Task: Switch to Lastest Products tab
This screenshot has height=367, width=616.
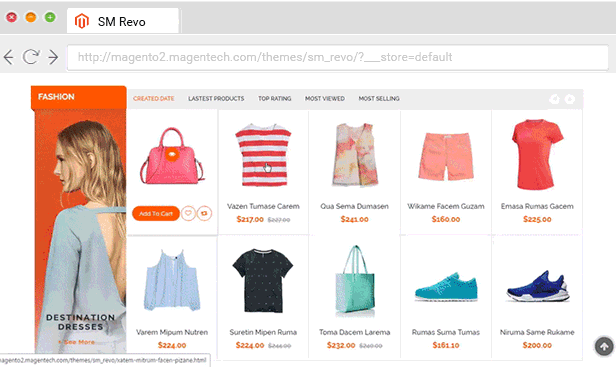Action: (216, 99)
